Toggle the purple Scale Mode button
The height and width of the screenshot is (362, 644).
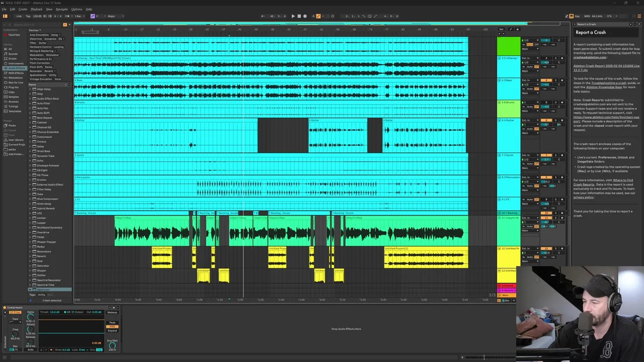93,16
